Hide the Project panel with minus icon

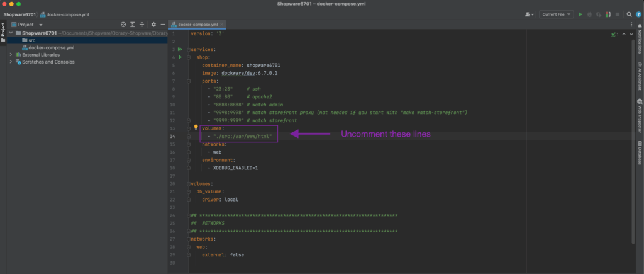tap(163, 25)
